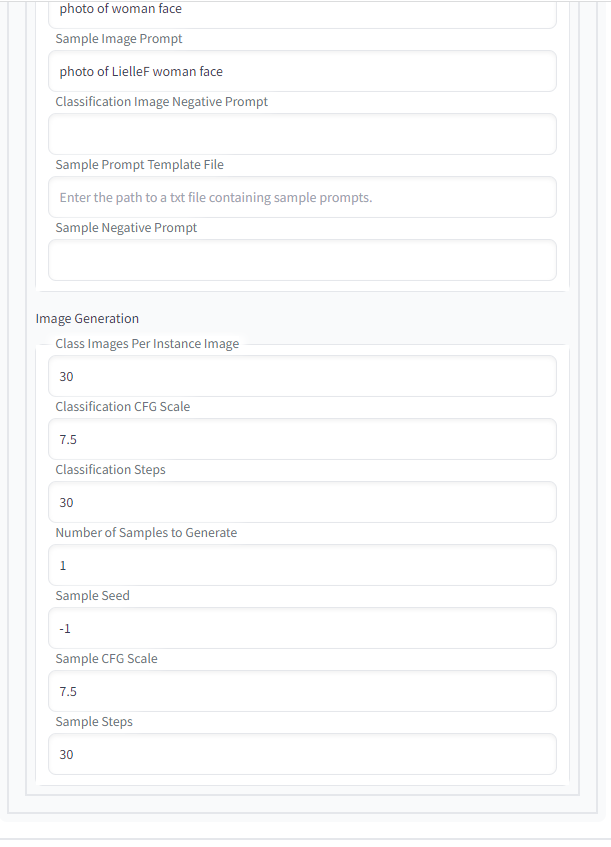Click the Image Generation section header
The height and width of the screenshot is (847, 611).
(87, 318)
